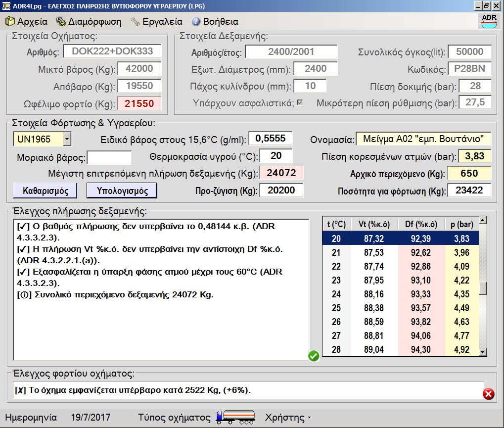The width and height of the screenshot is (504, 428).
Task: Select the table row for 28°C
Action: pyautogui.click(x=401, y=349)
